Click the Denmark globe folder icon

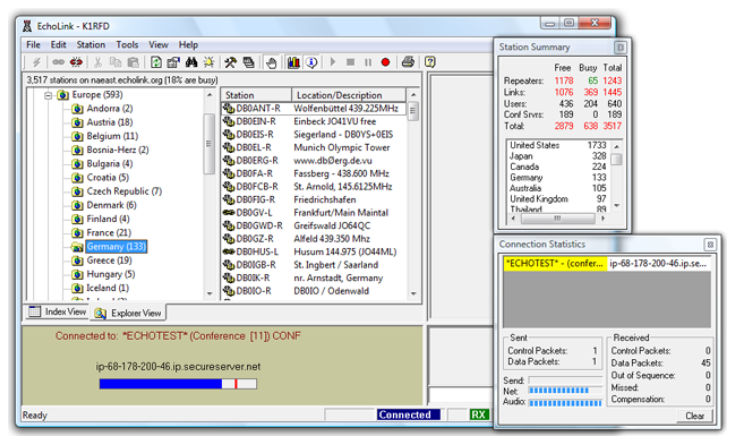click(x=77, y=205)
